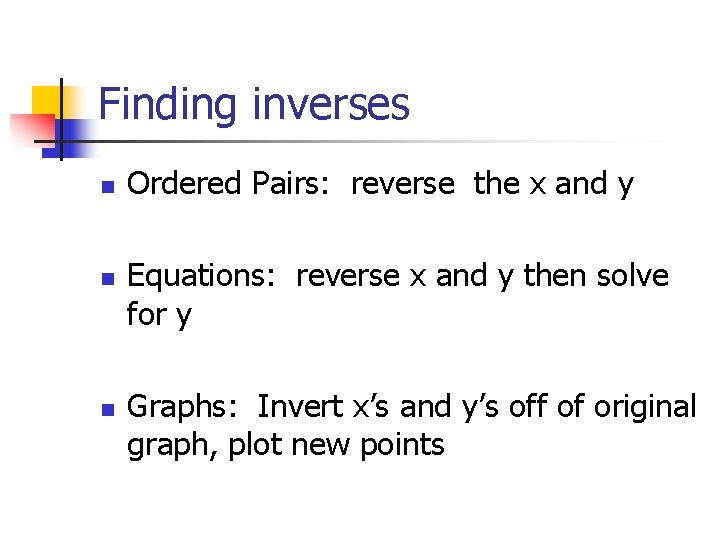Viewport: 720px width, 540px height.
Task: Click the yellow square in the logo
Action: tap(46, 102)
